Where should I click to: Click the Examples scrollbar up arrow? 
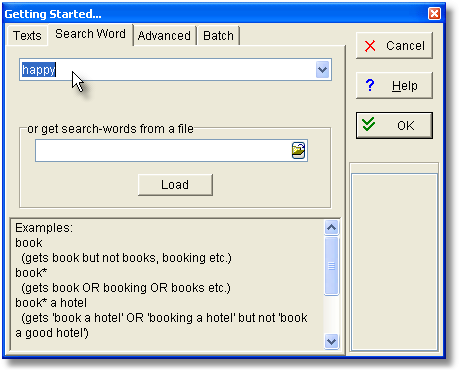point(331,228)
